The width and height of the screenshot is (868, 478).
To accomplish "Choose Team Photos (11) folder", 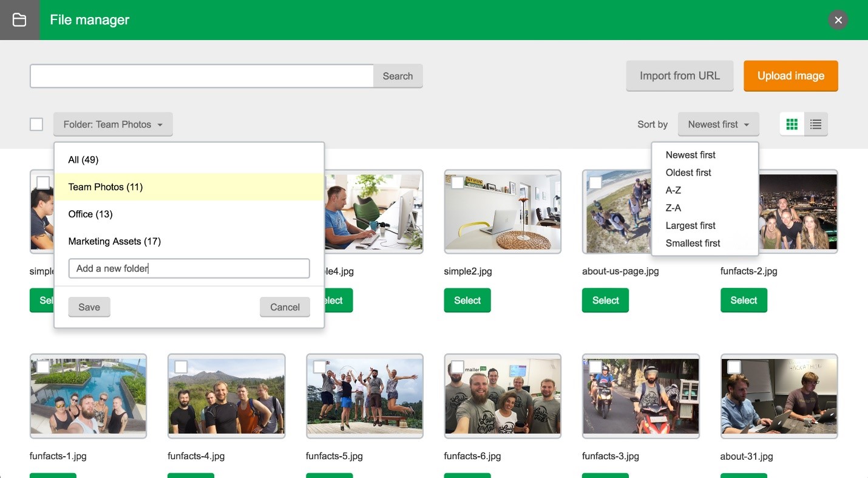I will 189,187.
